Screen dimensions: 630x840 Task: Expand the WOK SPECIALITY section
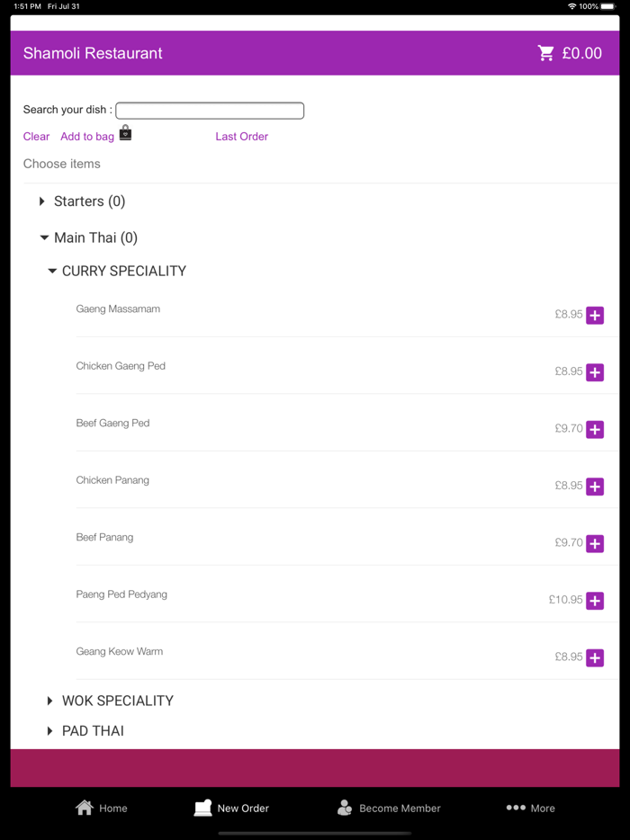pyautogui.click(x=111, y=701)
